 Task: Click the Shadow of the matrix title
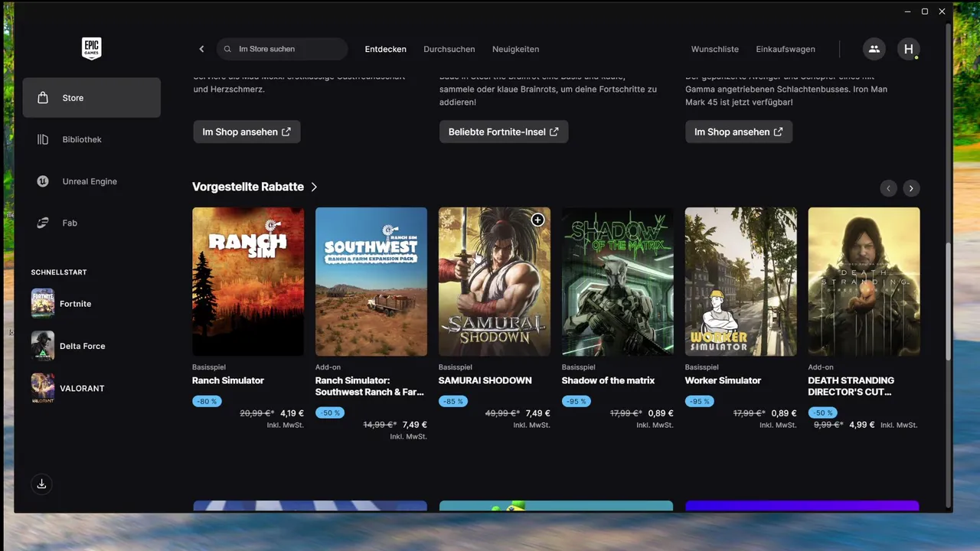point(609,380)
